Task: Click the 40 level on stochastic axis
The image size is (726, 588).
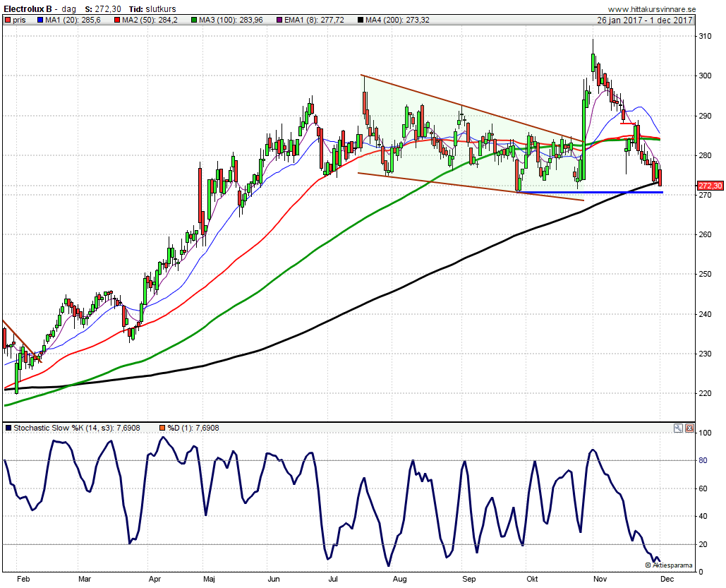Action: click(x=703, y=517)
